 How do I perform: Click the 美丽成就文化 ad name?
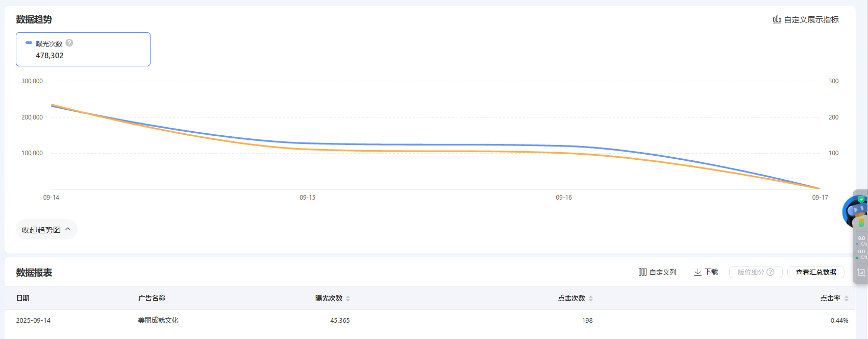158,321
